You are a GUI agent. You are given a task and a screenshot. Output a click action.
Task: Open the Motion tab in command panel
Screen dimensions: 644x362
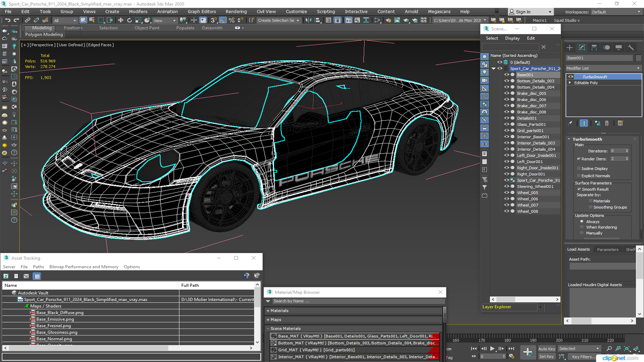click(x=606, y=48)
